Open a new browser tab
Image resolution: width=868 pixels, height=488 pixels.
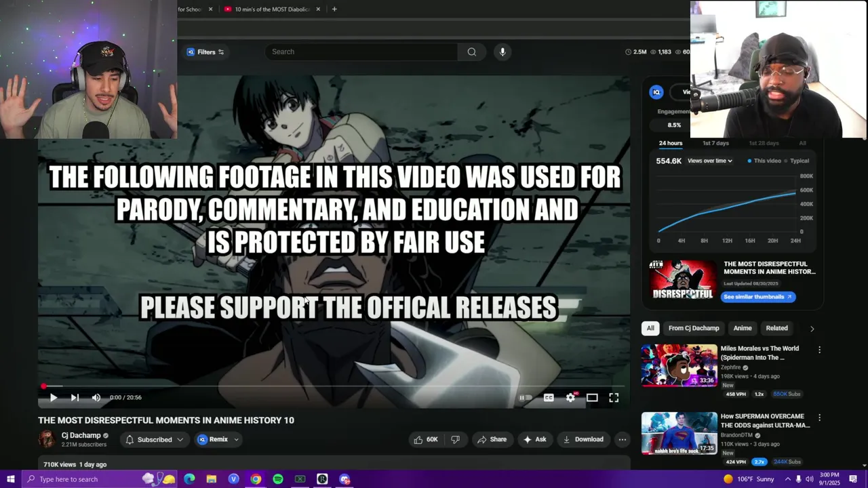334,9
